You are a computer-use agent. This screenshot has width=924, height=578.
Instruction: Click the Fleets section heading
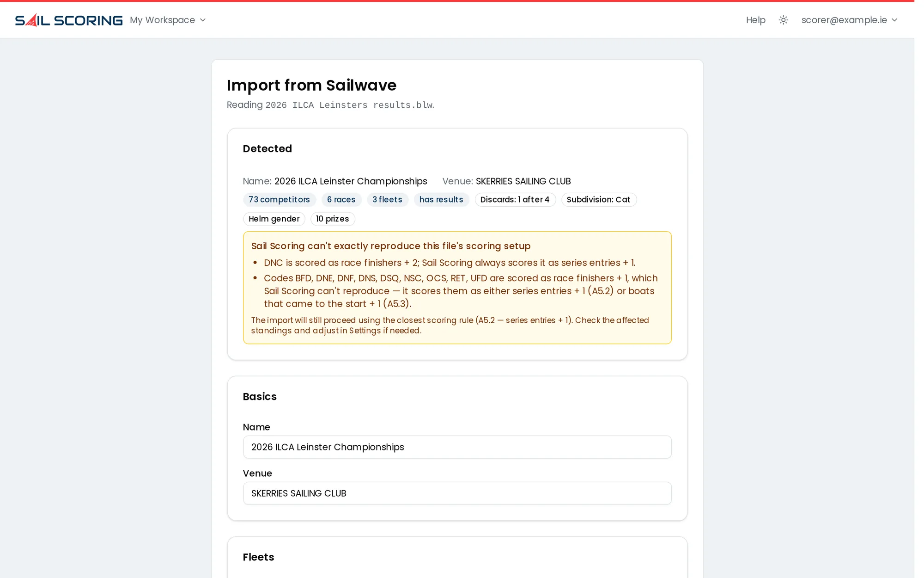tap(258, 557)
